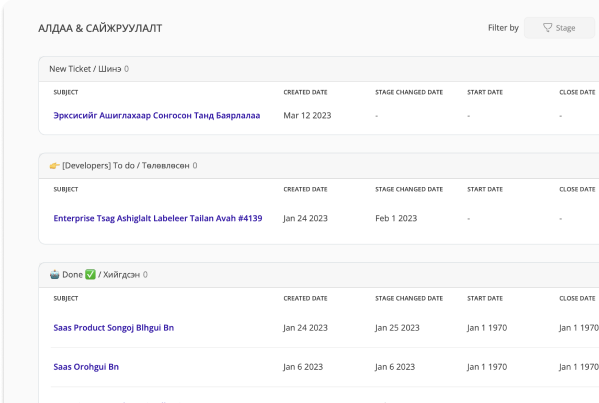Click SUBJECT column header in New Ticket section

click(x=66, y=92)
